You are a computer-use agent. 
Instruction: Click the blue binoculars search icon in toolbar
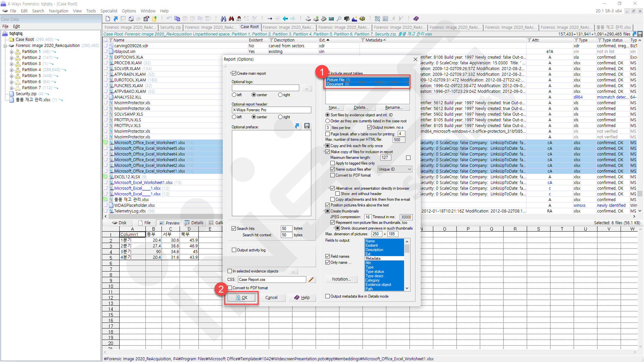(x=223, y=19)
